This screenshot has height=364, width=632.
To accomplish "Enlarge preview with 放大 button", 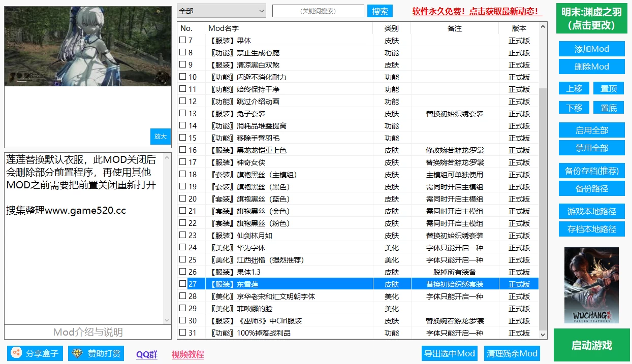I will click(161, 137).
